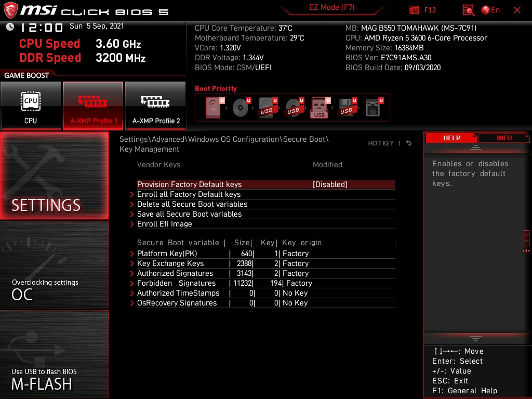Open the Key Exchange Keys entry
Image resolution: width=532 pixels, height=399 pixels.
click(x=266, y=263)
